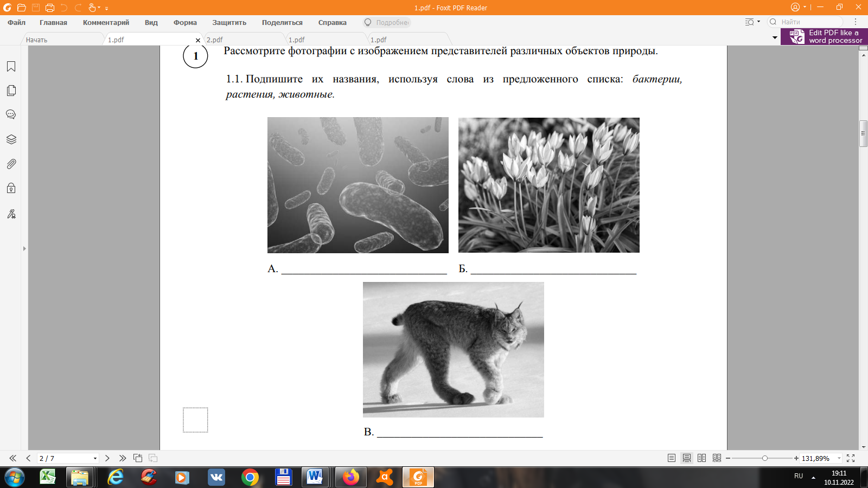Click the Undo arrow icon
The image size is (868, 488).
point(64,8)
